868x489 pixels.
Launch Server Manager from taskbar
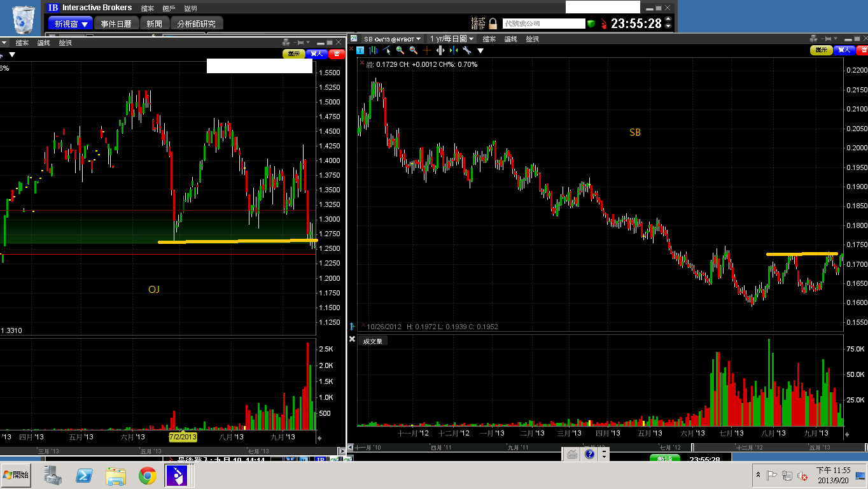point(52,475)
